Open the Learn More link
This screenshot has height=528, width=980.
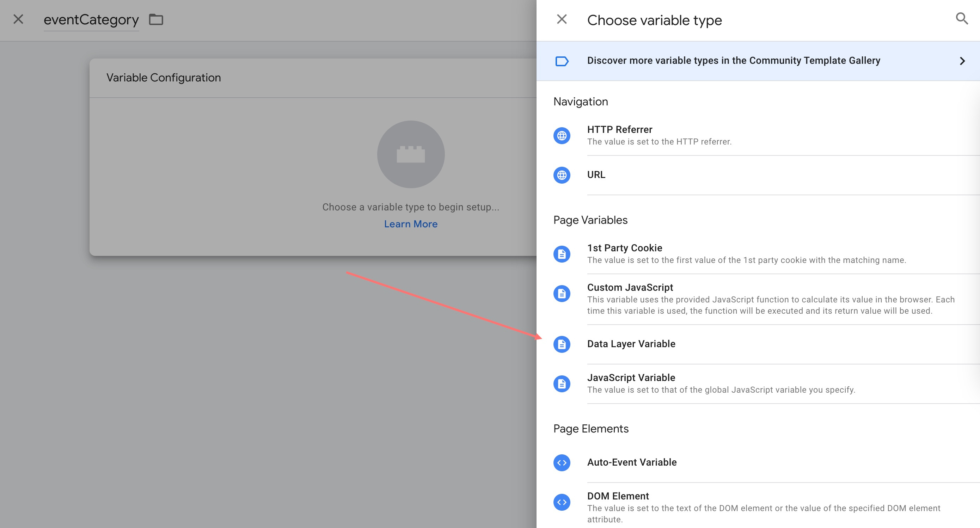410,224
